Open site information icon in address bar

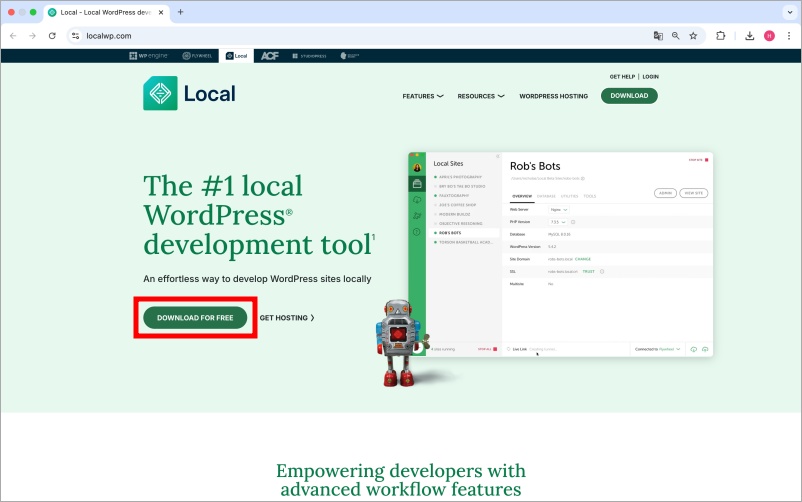(x=75, y=36)
